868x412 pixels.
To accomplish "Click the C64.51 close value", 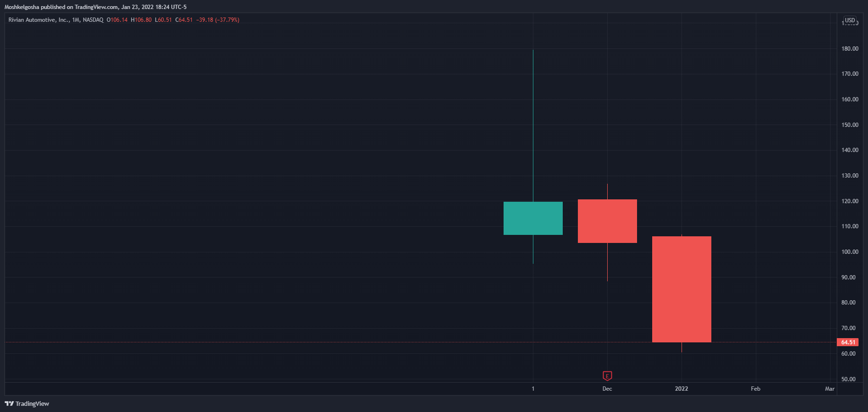I will coord(184,20).
